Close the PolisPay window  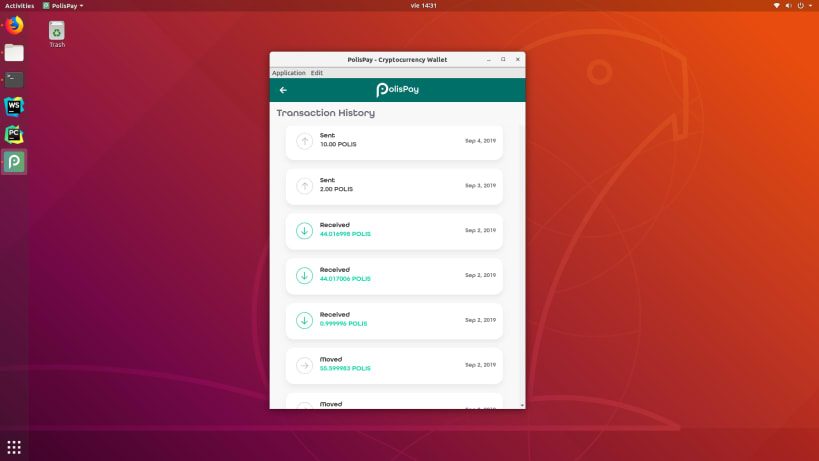[518, 60]
